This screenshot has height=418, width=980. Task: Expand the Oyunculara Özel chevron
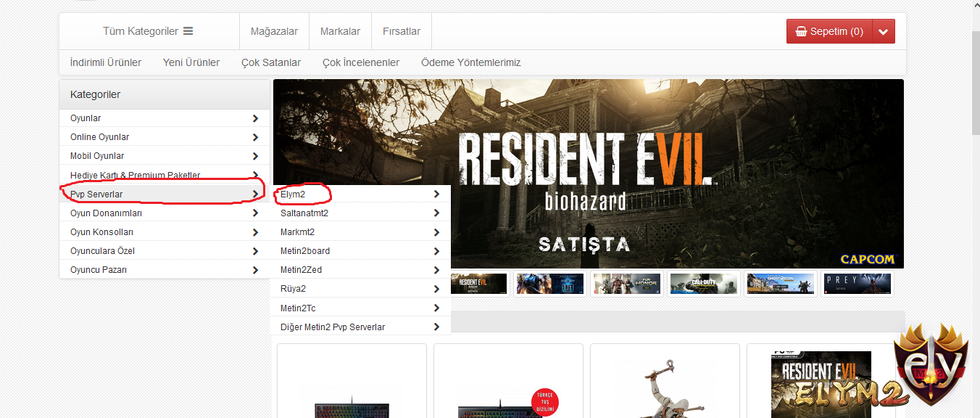coord(255,250)
